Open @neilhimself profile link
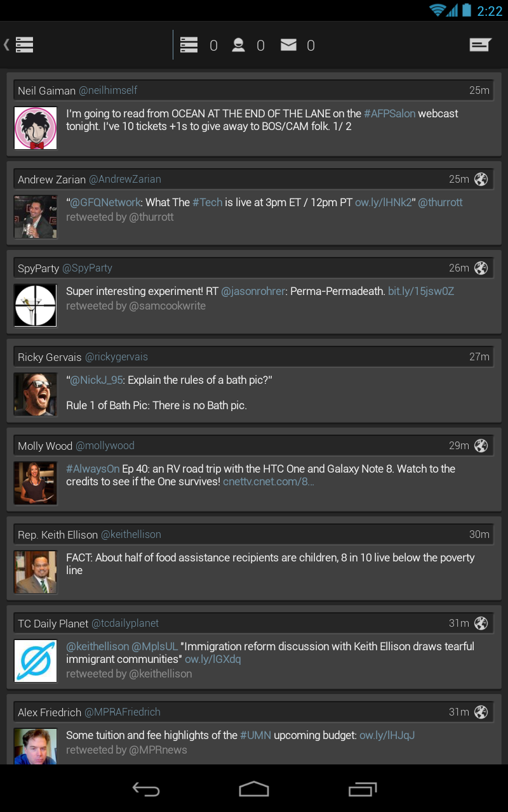This screenshot has height=812, width=508. coord(108,91)
